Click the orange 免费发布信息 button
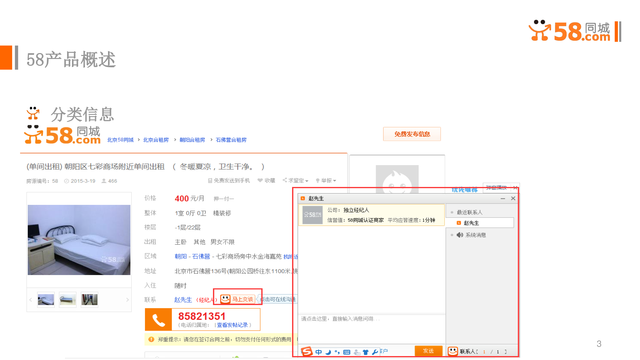This screenshot has height=360, width=640. [412, 134]
